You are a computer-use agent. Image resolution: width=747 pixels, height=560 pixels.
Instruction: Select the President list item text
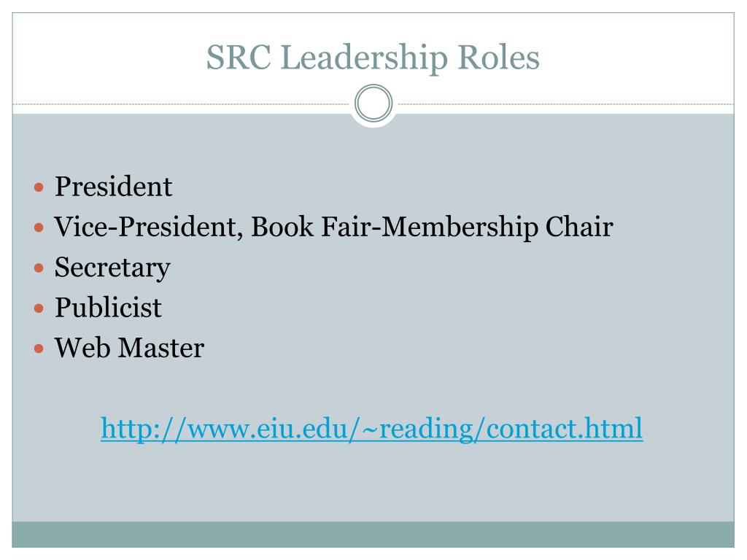113,186
